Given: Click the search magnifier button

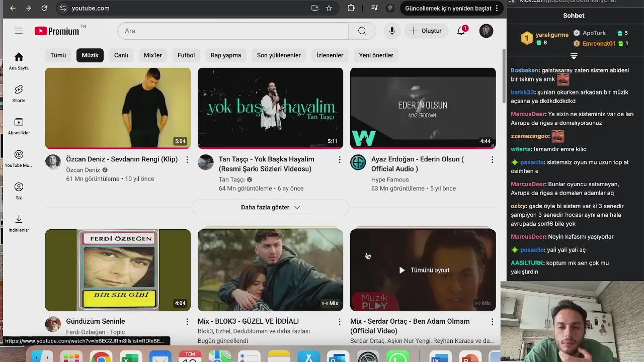Looking at the screenshot, I should pyautogui.click(x=362, y=31).
